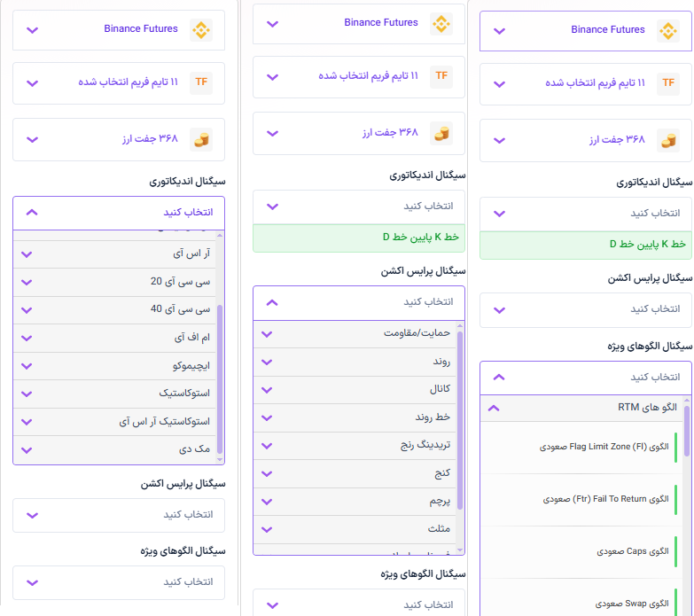Click the RTM pattern list scrollbar, right panel
This screenshot has width=694, height=616.
point(687,431)
